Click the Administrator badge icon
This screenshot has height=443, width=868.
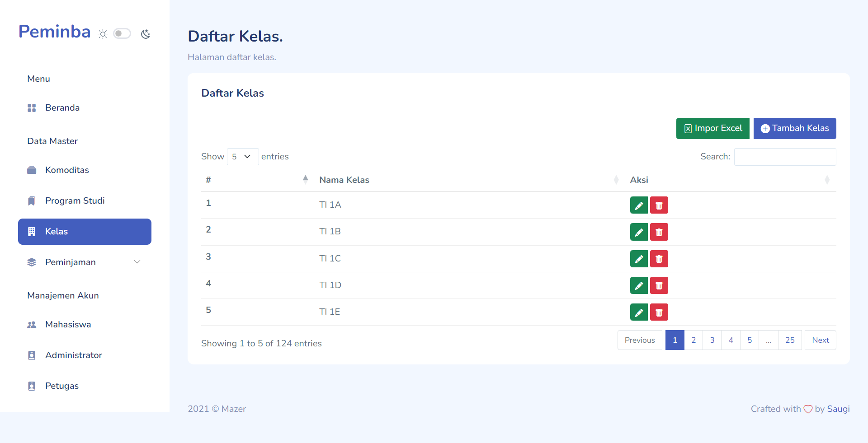pyautogui.click(x=32, y=355)
